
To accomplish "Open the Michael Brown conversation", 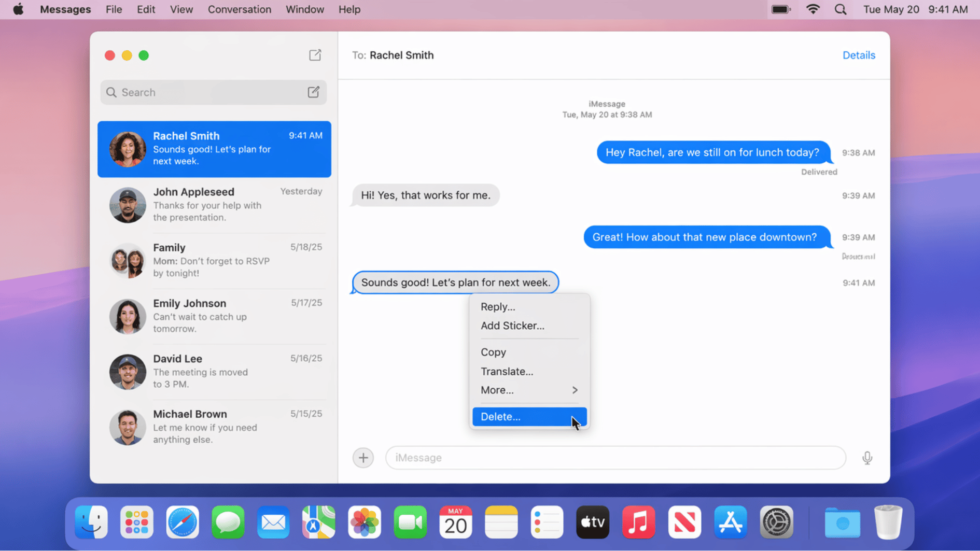I will 214,427.
